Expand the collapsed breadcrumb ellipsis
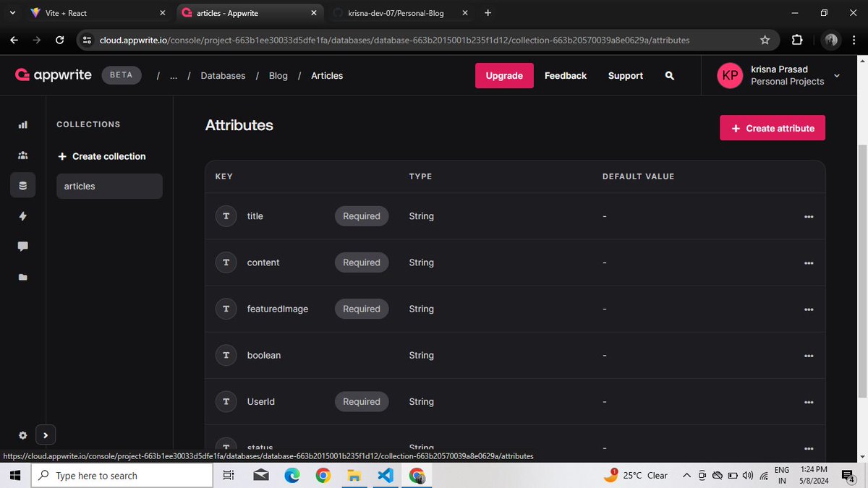 coord(174,75)
